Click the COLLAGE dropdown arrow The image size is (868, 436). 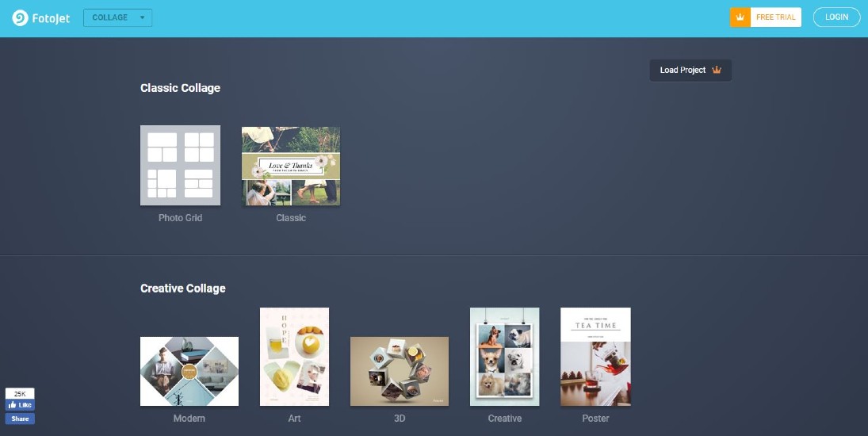click(x=142, y=17)
